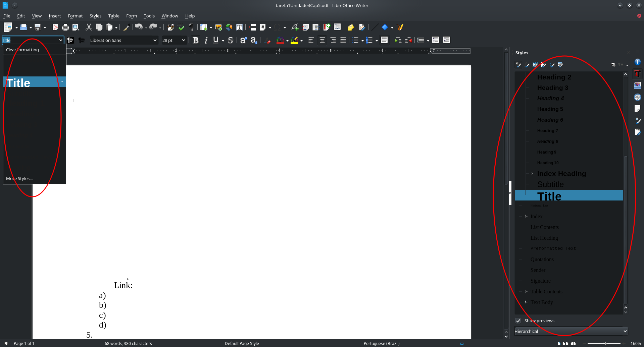Open font size 28 pt dropdown

click(184, 40)
